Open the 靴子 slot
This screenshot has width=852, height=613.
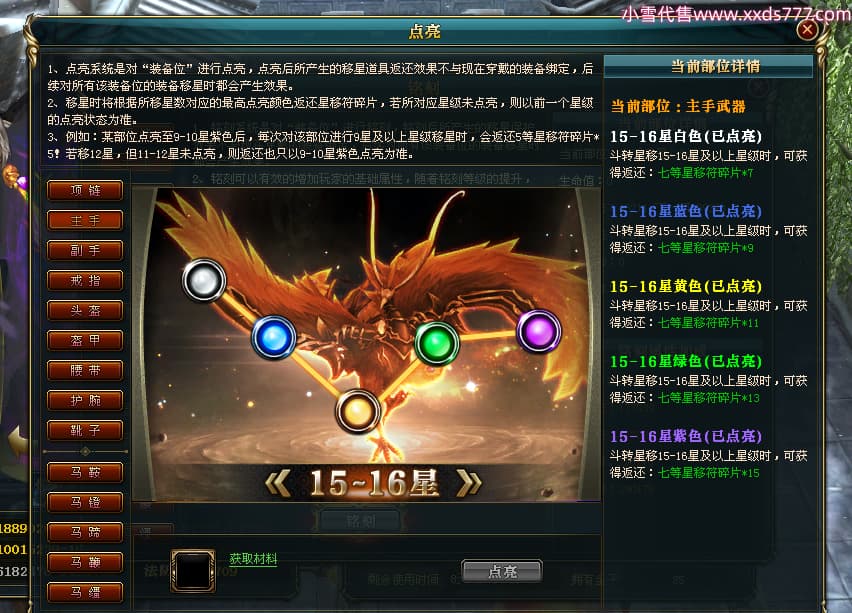(85, 430)
